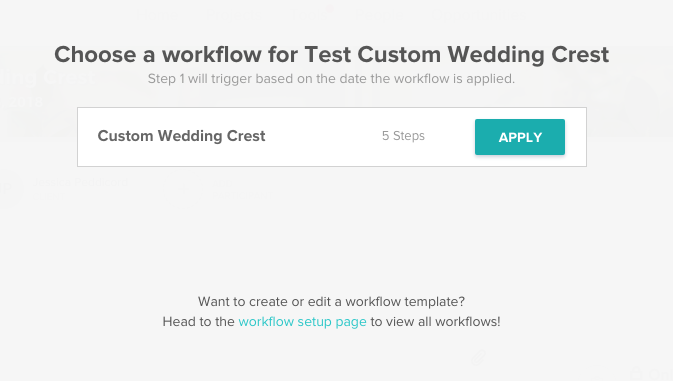This screenshot has width=673, height=381.
Task: Open the faded Tools navigation item
Action: pos(309,16)
